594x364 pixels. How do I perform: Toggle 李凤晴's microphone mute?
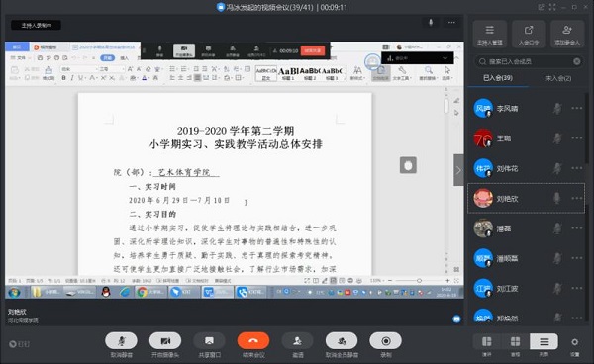point(556,109)
